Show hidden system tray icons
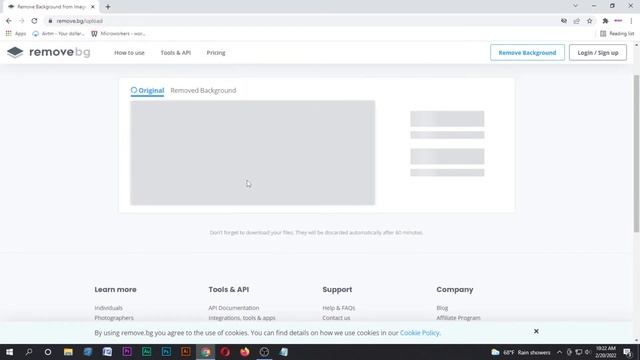640x360 pixels. (x=559, y=352)
